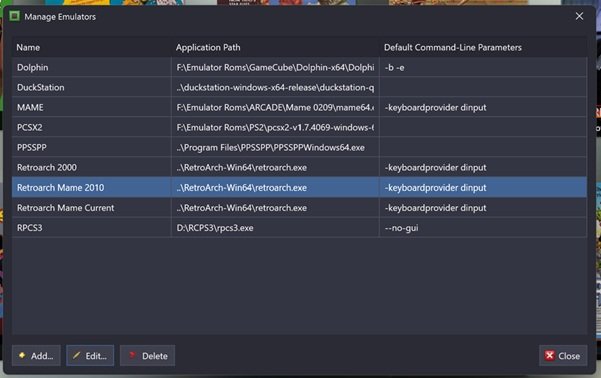This screenshot has height=378, width=601.
Task: Click Retroarch 2000's retroarch.exe path cell
Action: (275, 168)
